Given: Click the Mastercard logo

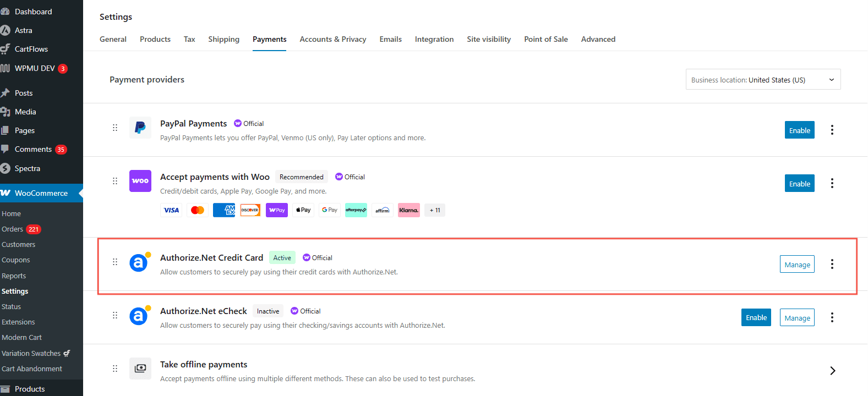Looking at the screenshot, I should [x=198, y=210].
